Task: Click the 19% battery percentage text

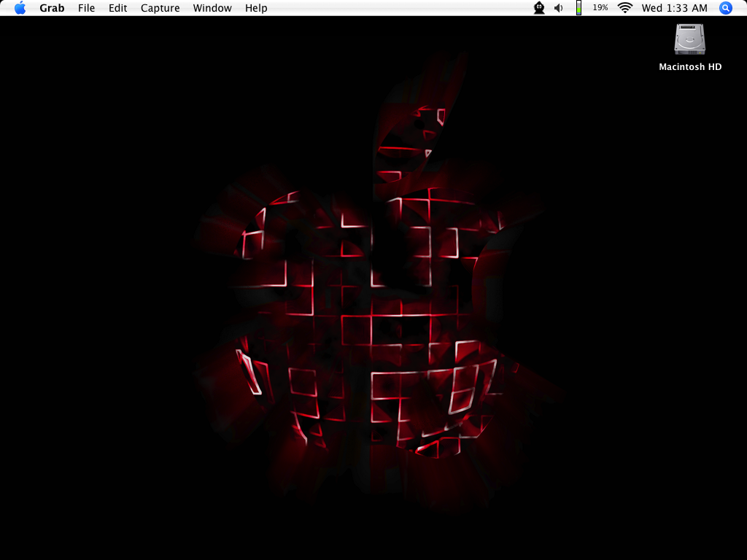Action: pyautogui.click(x=600, y=7)
